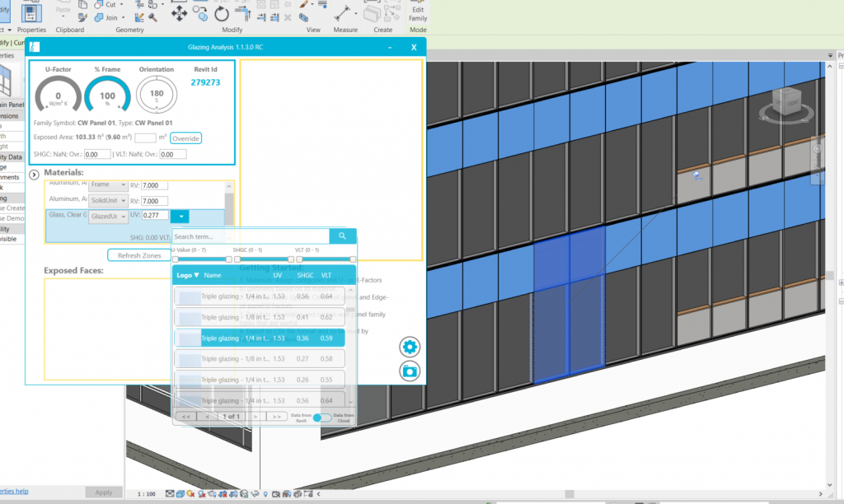
Task: Click the 1 : 100 view scale
Action: click(147, 494)
